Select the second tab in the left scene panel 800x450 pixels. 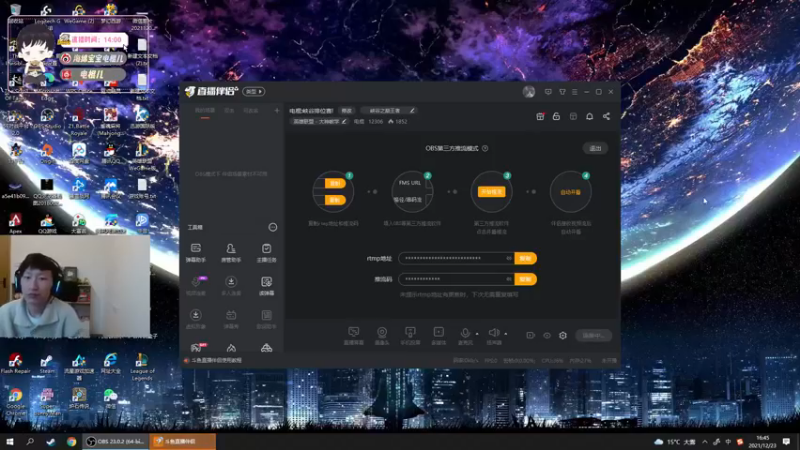point(230,111)
